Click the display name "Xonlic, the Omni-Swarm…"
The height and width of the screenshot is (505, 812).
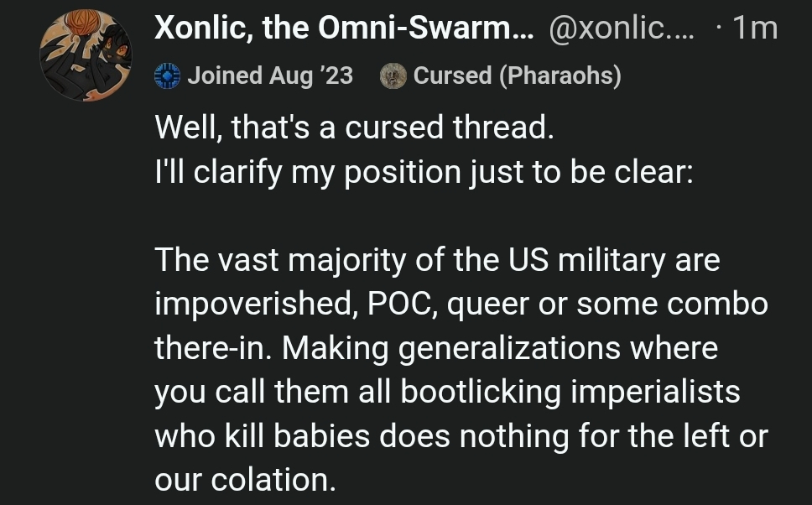[343, 29]
